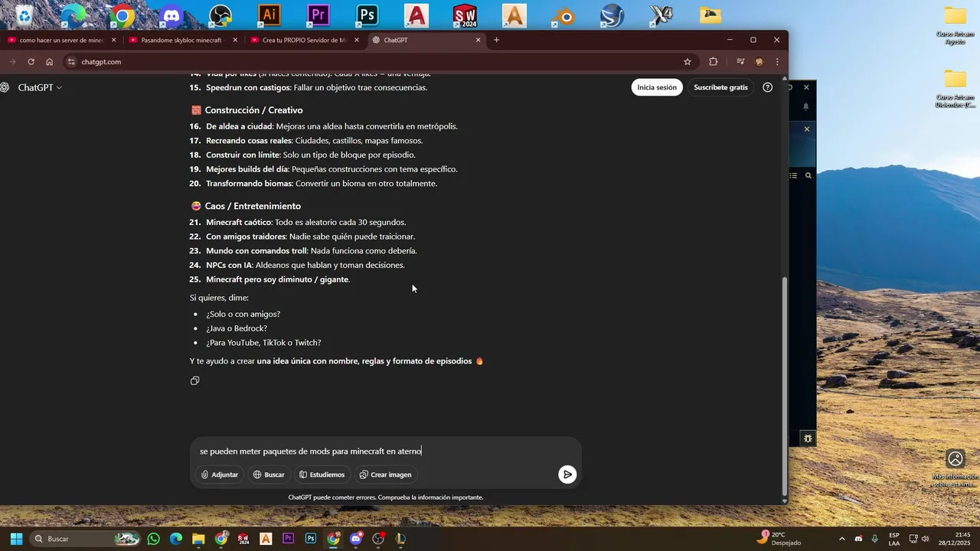Viewport: 980px width, 551px height.
Task: Bookmark this page with the star icon
Action: 688,62
